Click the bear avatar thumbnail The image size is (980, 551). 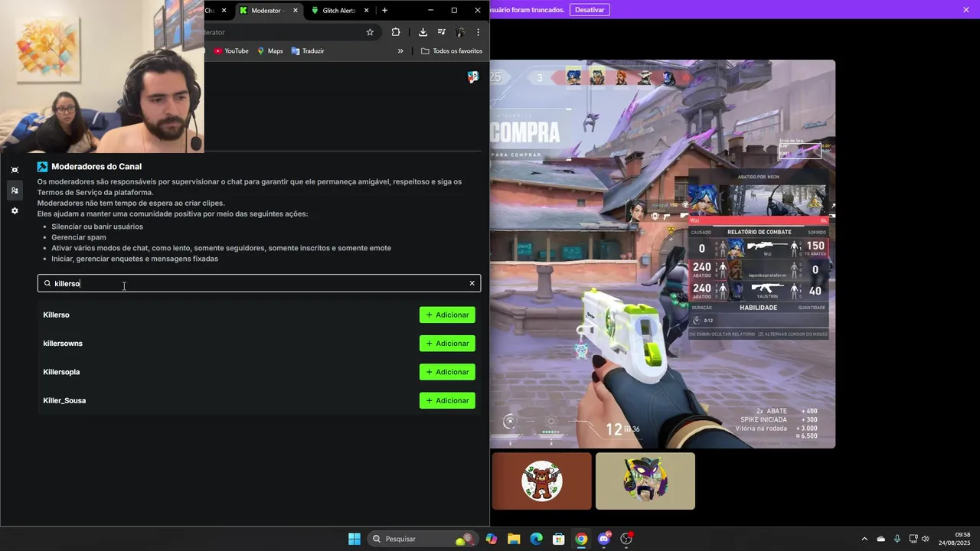coord(542,481)
